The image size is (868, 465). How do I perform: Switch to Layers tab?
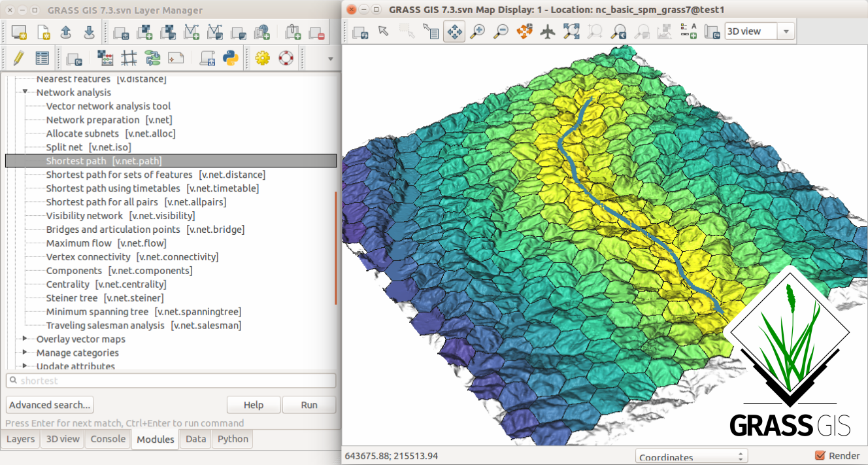pos(20,439)
